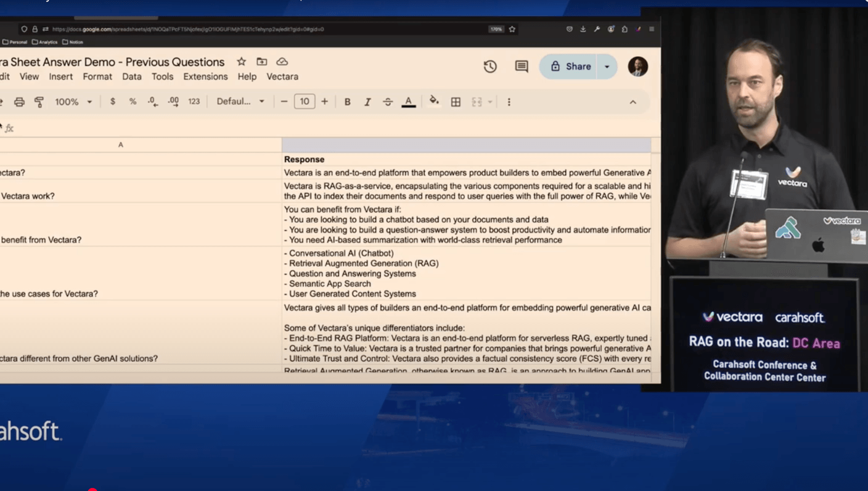The width and height of the screenshot is (868, 491).
Task: Open the cell borders tool
Action: (456, 102)
